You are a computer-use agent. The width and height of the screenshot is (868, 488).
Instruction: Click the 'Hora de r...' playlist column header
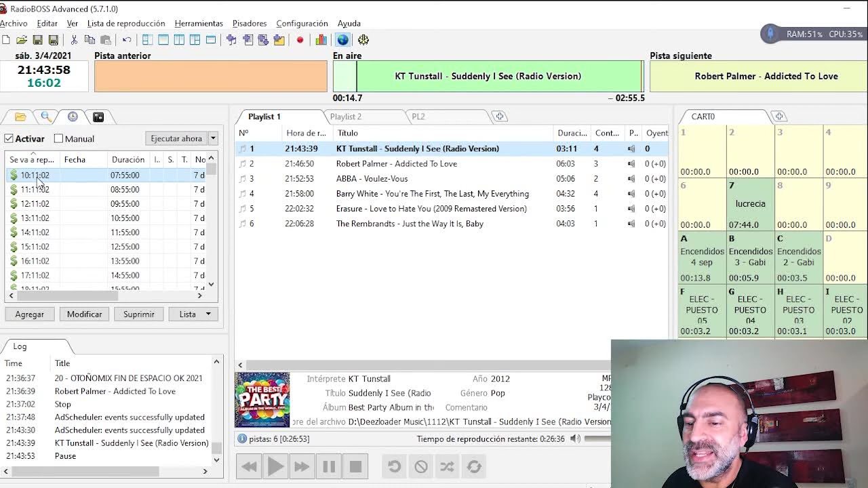coord(307,133)
